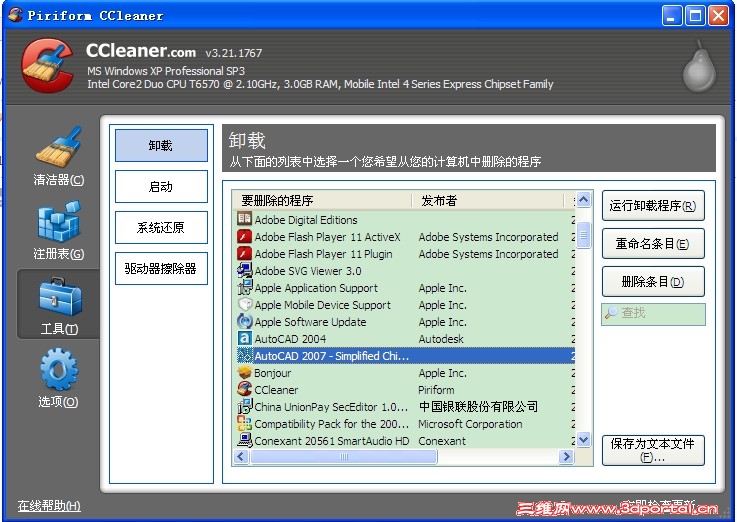737x522 pixels.
Task: Click Delete Entry button (删除条目)
Action: [x=653, y=281]
